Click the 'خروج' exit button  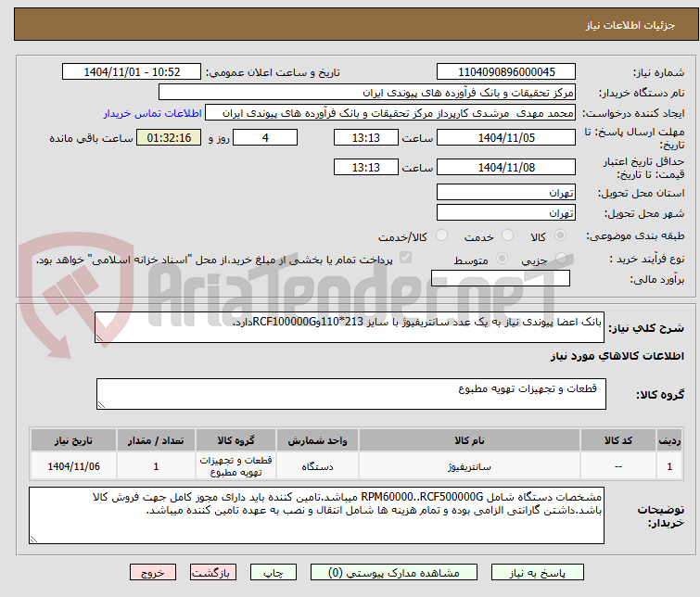(153, 573)
